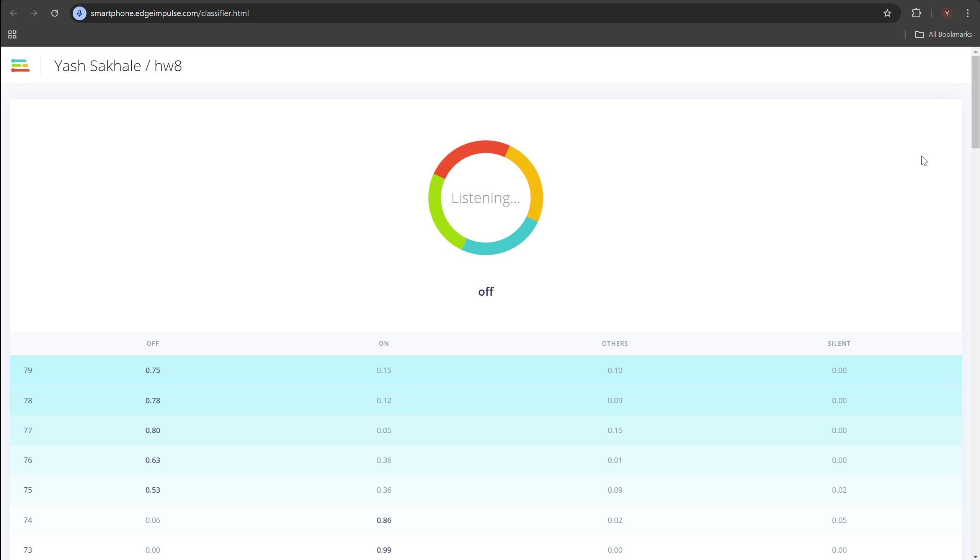Reload the classifier page
This screenshot has width=980, height=560.
pyautogui.click(x=55, y=13)
